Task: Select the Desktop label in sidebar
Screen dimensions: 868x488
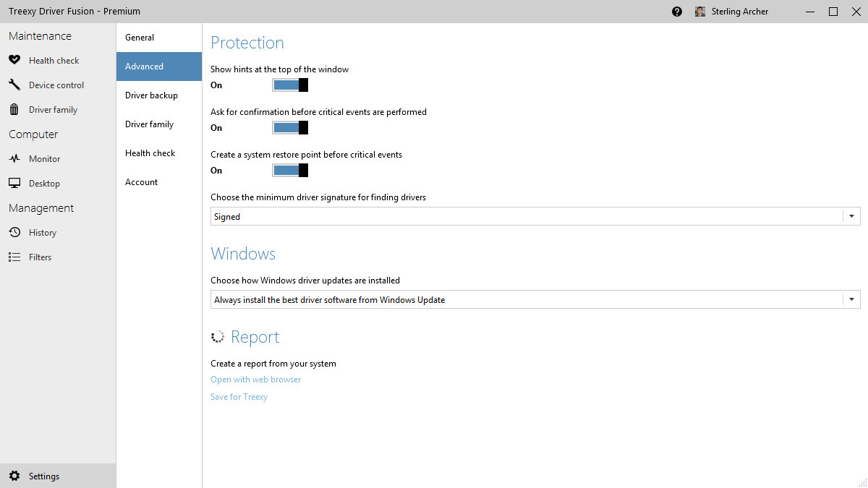Action: click(x=44, y=184)
